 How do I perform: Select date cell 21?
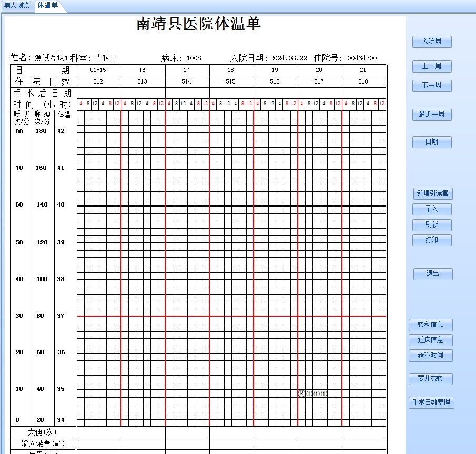(364, 70)
